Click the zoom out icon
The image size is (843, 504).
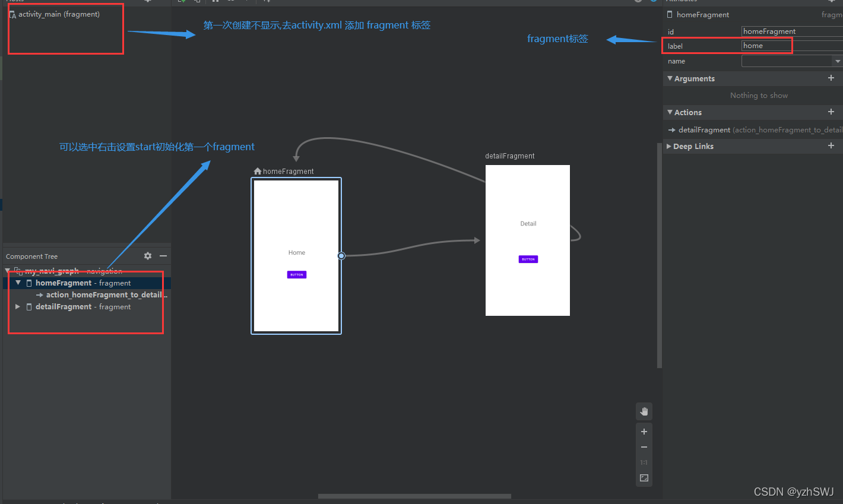pos(644,446)
